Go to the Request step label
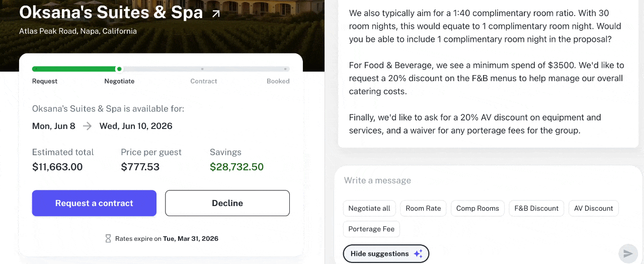The height and width of the screenshot is (264, 644). coord(45,81)
